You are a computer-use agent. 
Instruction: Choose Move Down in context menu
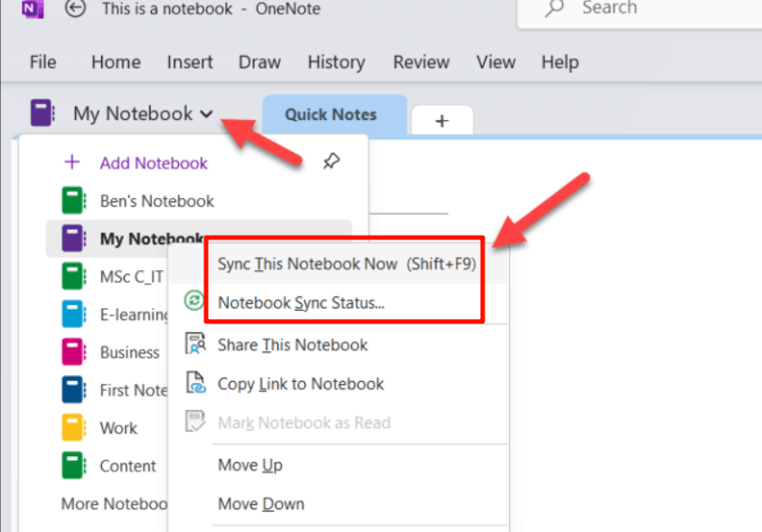(261, 504)
